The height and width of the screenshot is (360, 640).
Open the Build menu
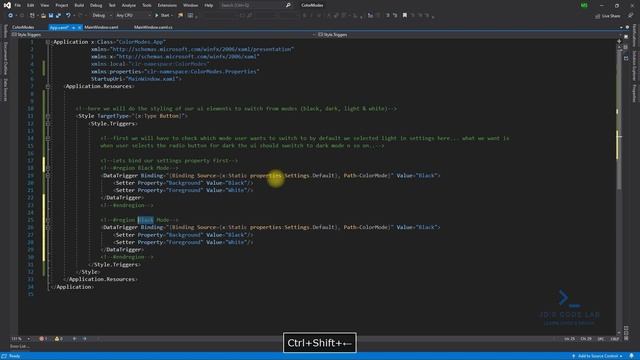coord(79,5)
